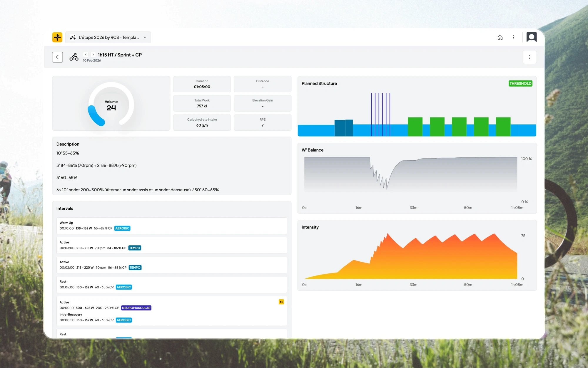Click the THRESHOLD tag in Planned Structure
This screenshot has width=588, height=368.
520,83
